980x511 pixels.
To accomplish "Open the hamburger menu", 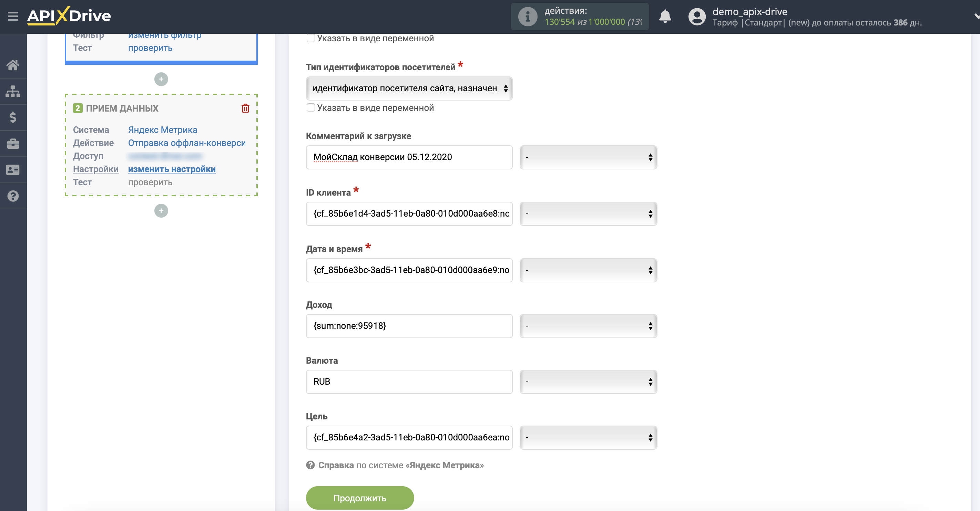I will [13, 16].
